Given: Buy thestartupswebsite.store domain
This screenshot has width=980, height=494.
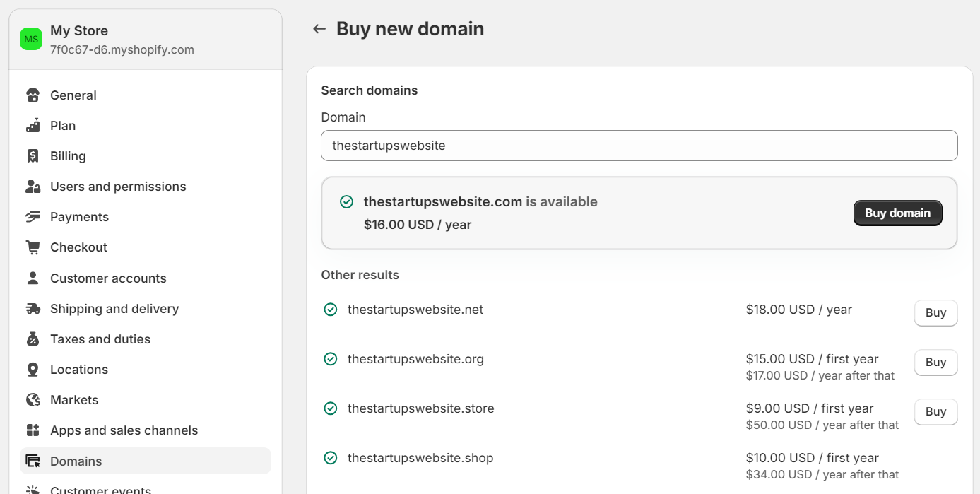Looking at the screenshot, I should point(935,411).
